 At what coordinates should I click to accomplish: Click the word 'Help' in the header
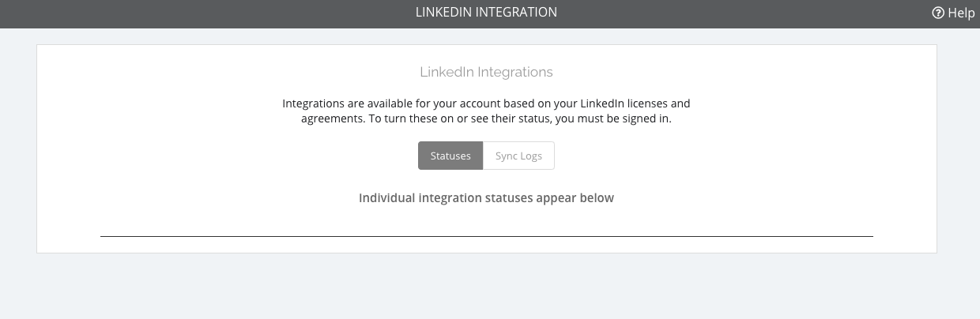(961, 13)
